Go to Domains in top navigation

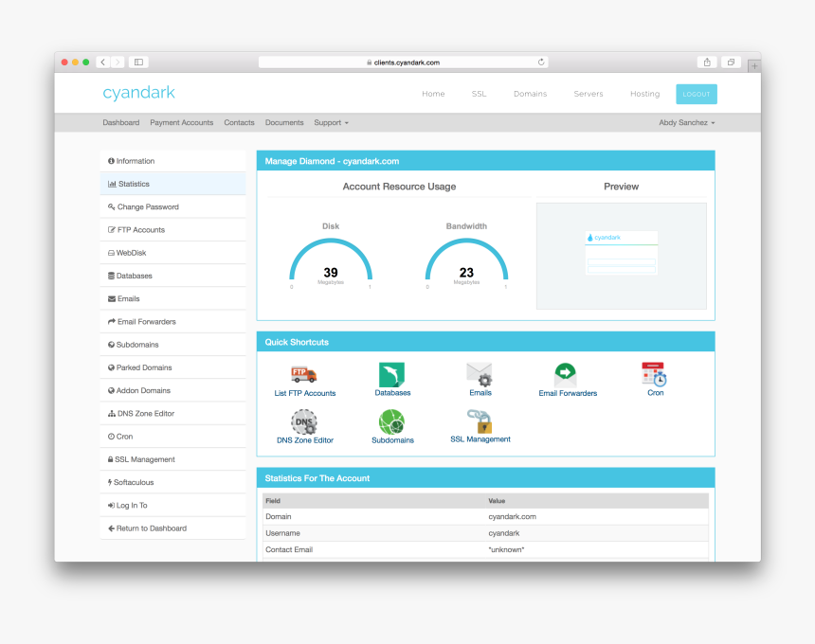pos(530,94)
